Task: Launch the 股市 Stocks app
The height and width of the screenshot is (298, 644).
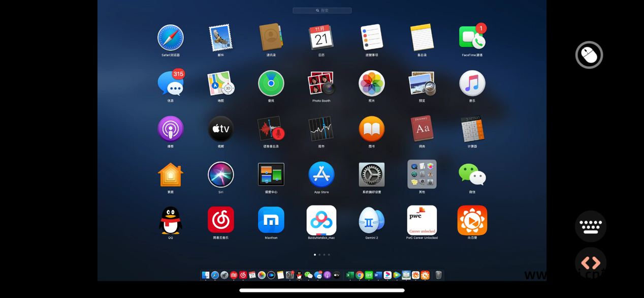Action: [321, 129]
